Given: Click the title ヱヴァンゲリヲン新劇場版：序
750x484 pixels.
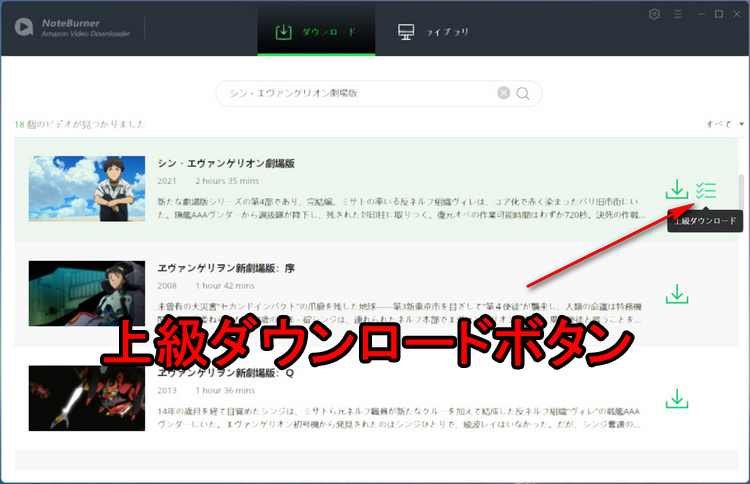Looking at the screenshot, I should click(226, 268).
